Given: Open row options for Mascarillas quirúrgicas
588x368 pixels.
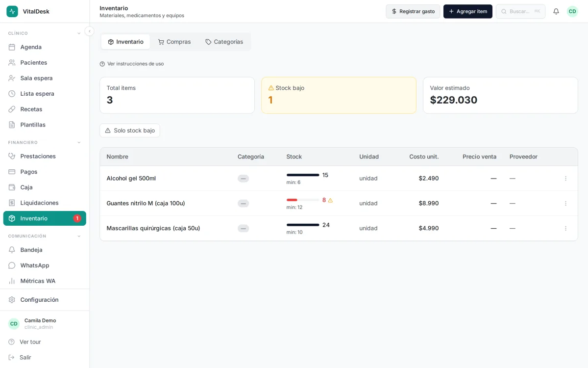Looking at the screenshot, I should (x=565, y=229).
